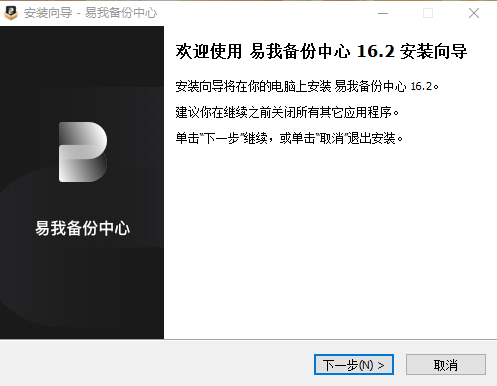Click the 下一步(N) button to continue

pyautogui.click(x=354, y=365)
